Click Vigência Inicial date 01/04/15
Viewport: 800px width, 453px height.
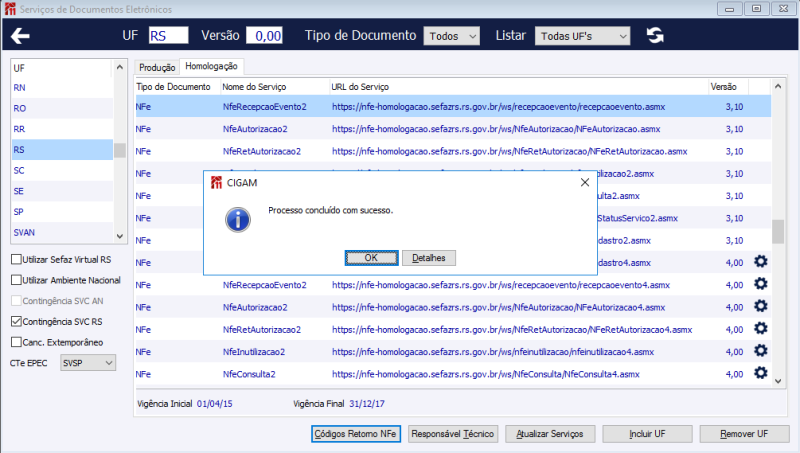214,404
